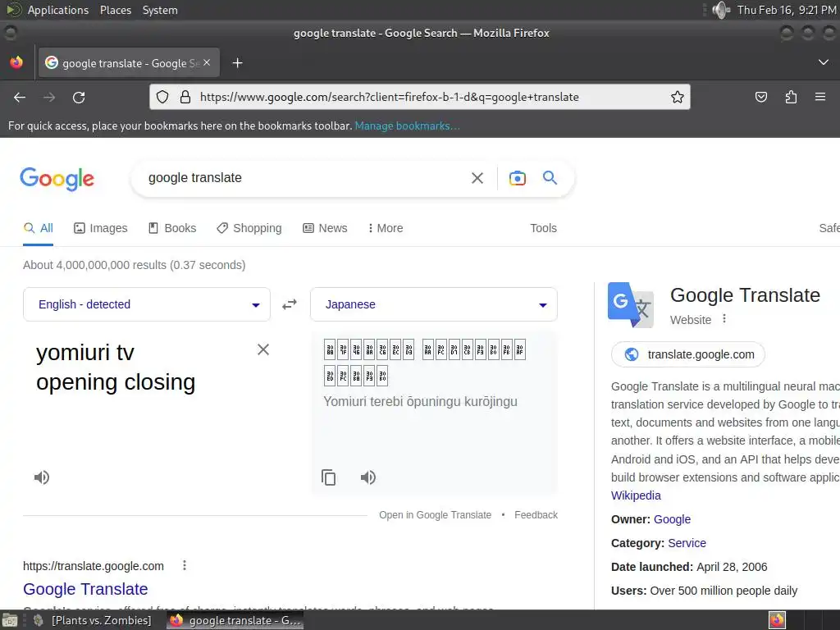
Task: Expand the list all tabs chevron
Action: (x=824, y=62)
